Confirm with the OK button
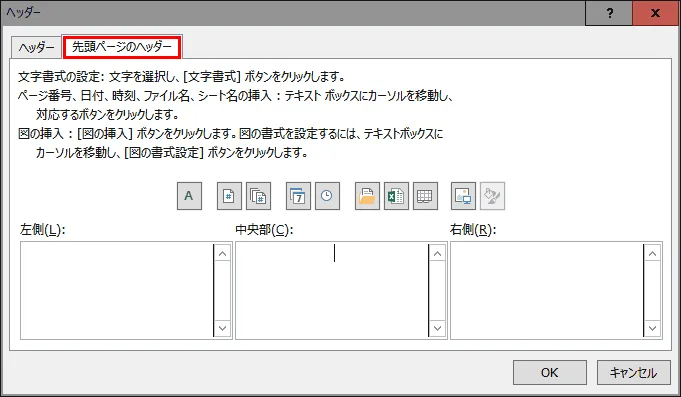This screenshot has height=397, width=681. (549, 372)
